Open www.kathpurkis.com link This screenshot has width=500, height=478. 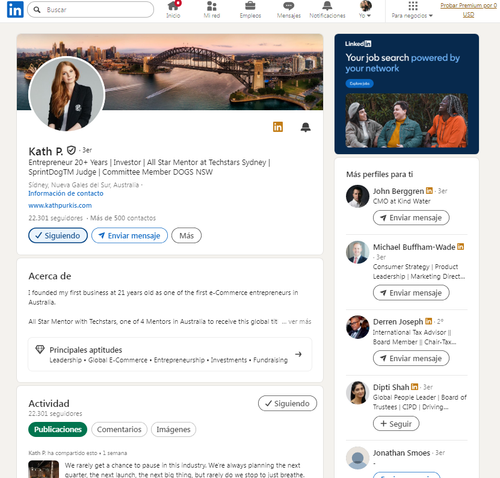coord(60,206)
